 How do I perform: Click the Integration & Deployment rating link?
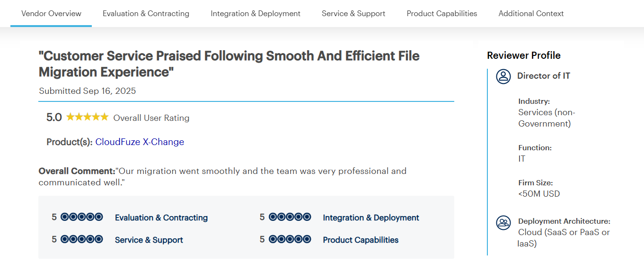tap(371, 218)
